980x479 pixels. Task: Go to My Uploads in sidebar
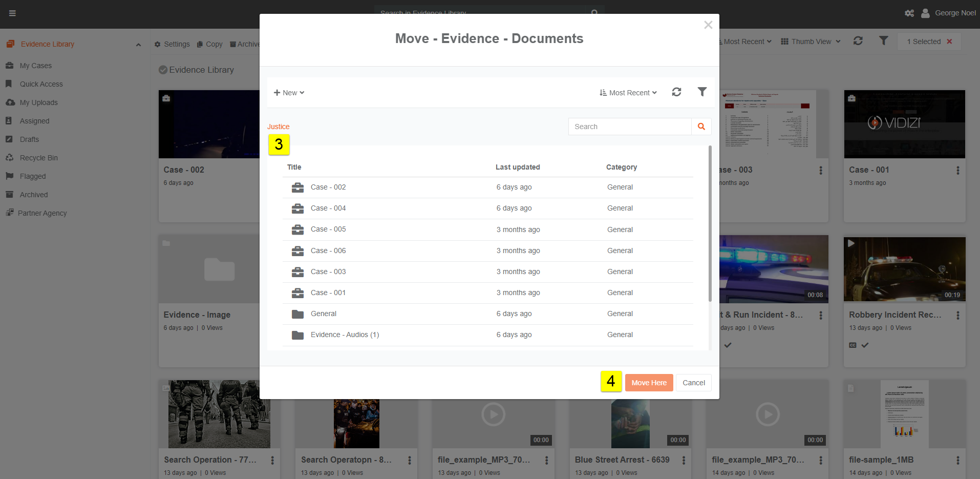(38, 102)
